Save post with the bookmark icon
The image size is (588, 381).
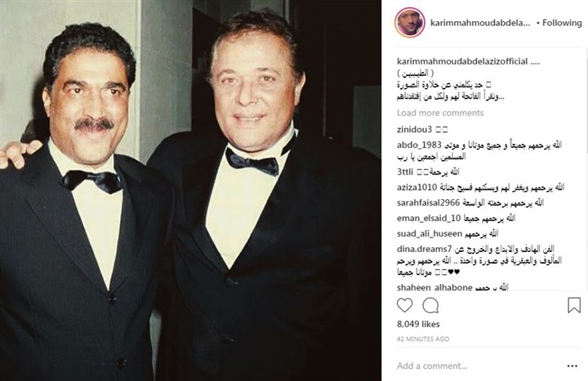574,305
